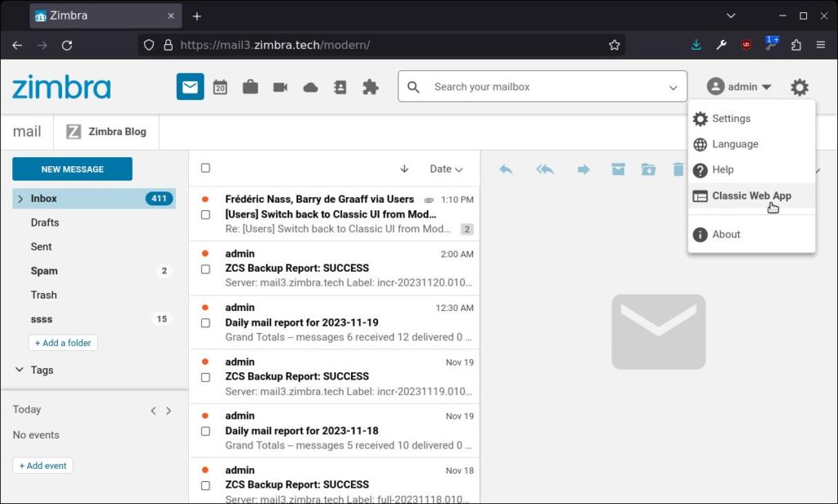Click the Reply arrow icon
Viewport: 838px width, 504px height.
coord(506,169)
